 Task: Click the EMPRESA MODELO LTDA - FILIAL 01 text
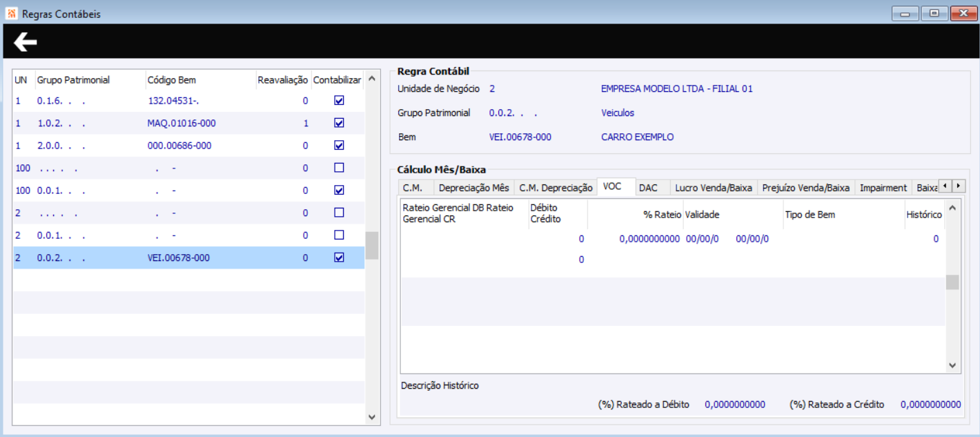tap(677, 89)
